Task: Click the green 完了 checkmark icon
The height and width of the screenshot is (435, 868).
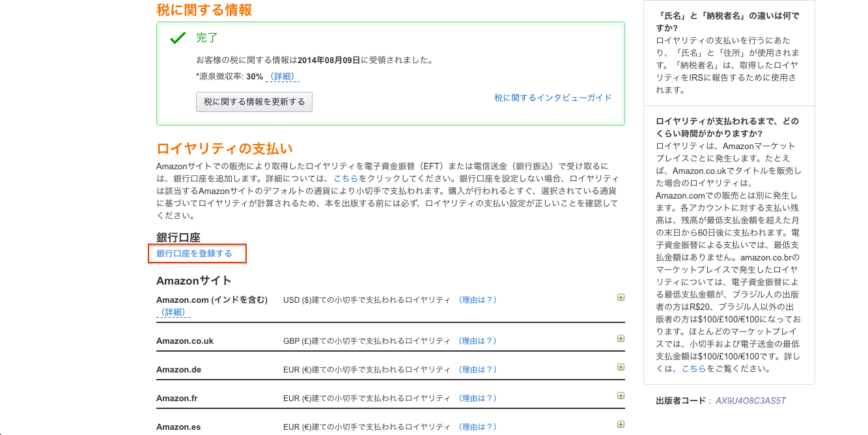Action: click(178, 38)
